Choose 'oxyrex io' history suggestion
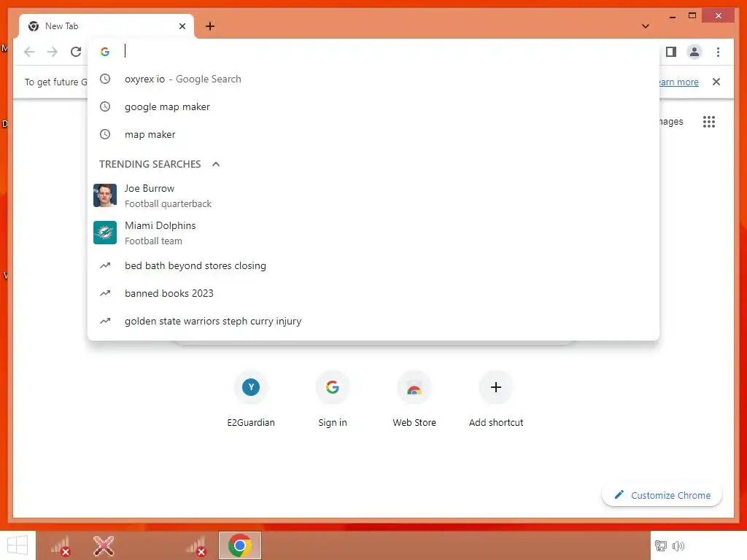This screenshot has height=560, width=747. pos(373,79)
